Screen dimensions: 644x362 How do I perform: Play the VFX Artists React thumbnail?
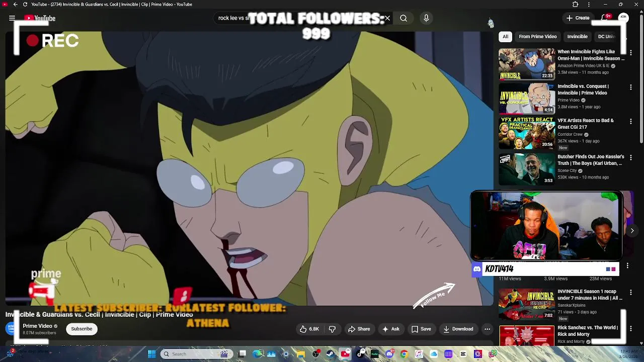(x=526, y=133)
